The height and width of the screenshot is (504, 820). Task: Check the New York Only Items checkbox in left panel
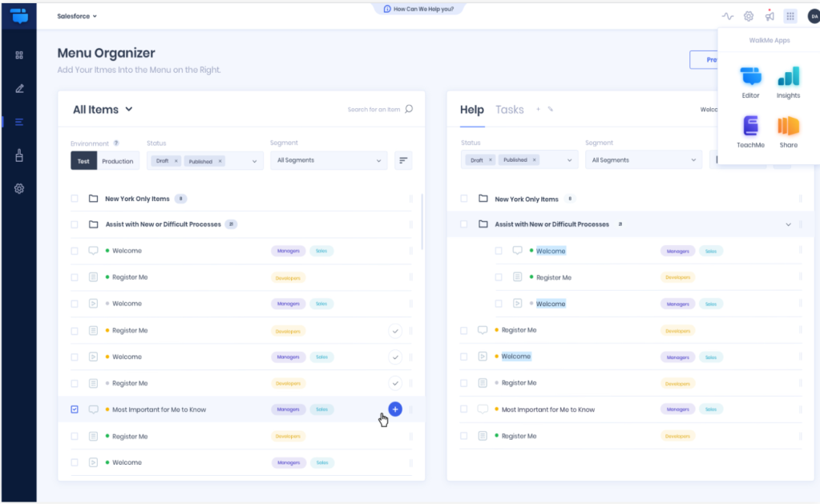tap(75, 199)
